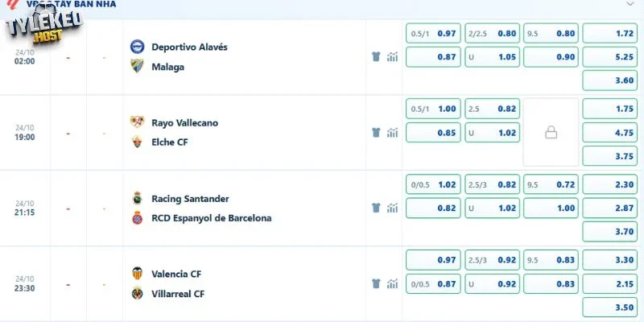Image resolution: width=644 pixels, height=322 pixels.
Task: Click jersey icon in Rayo Vallecano row
Action: (x=376, y=132)
